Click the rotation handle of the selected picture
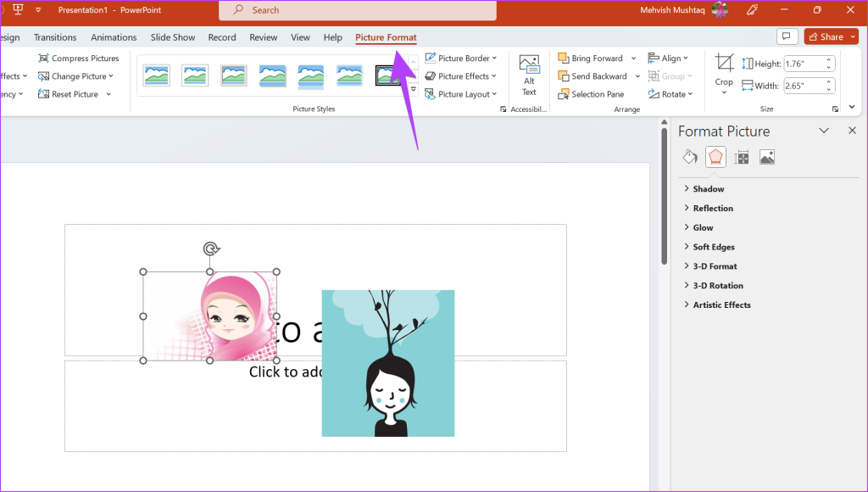 tap(211, 249)
